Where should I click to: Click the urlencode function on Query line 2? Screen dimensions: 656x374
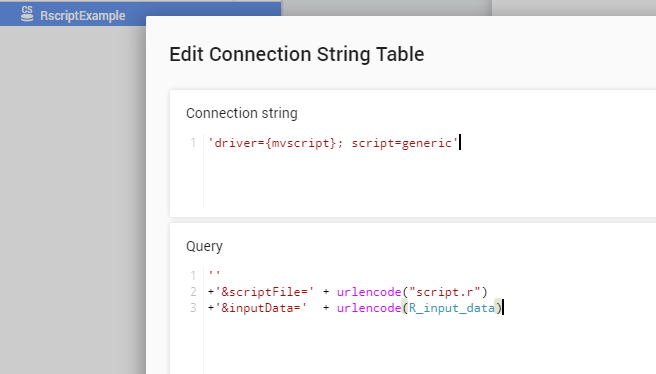369,292
